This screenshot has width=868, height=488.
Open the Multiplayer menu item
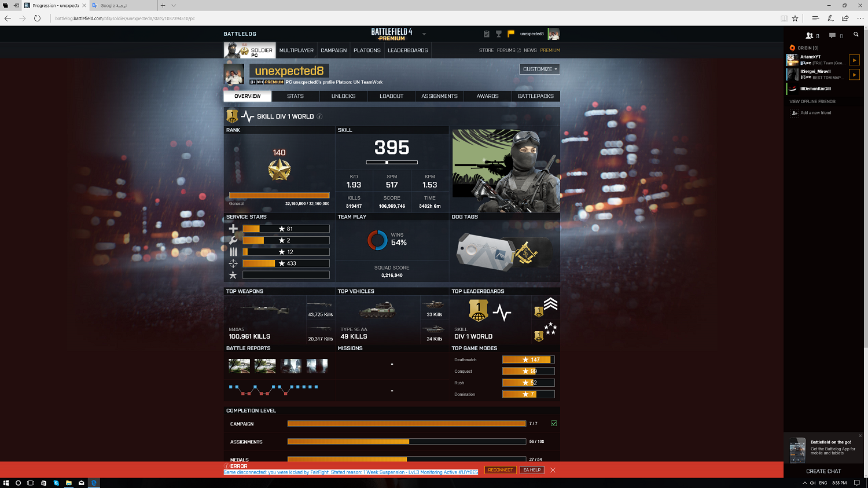coord(296,50)
